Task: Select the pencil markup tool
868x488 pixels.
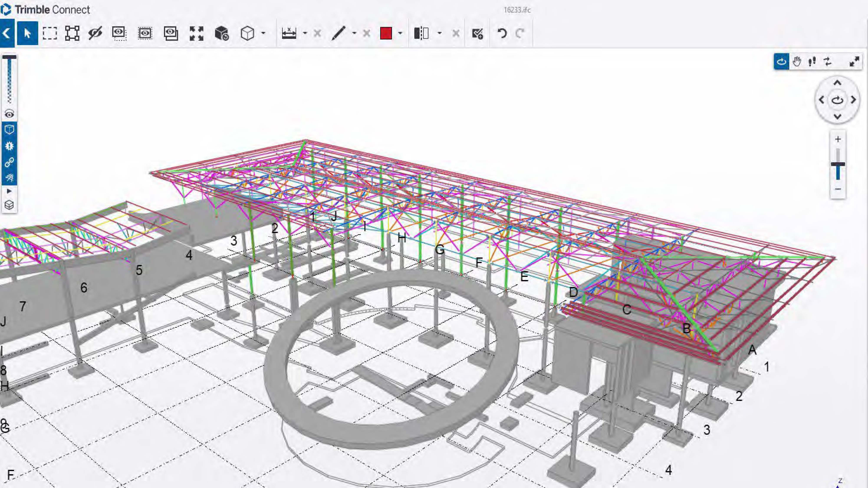Action: coord(339,33)
